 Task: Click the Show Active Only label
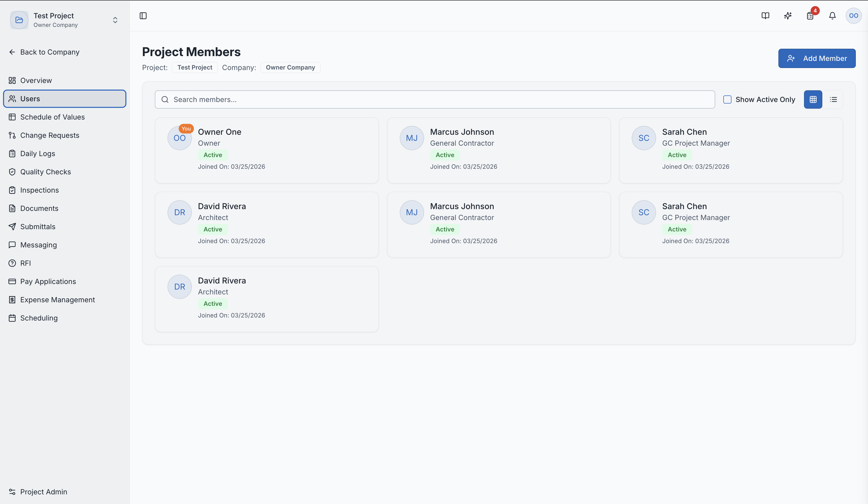pos(765,99)
